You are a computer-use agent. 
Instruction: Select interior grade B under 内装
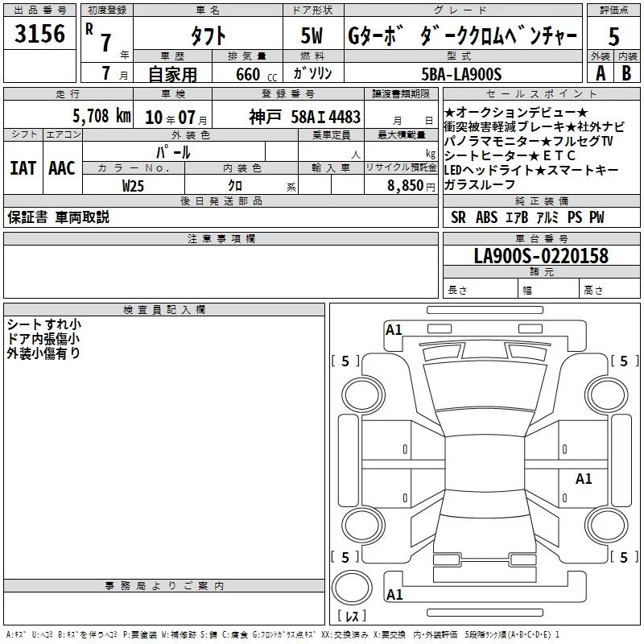coord(626,73)
